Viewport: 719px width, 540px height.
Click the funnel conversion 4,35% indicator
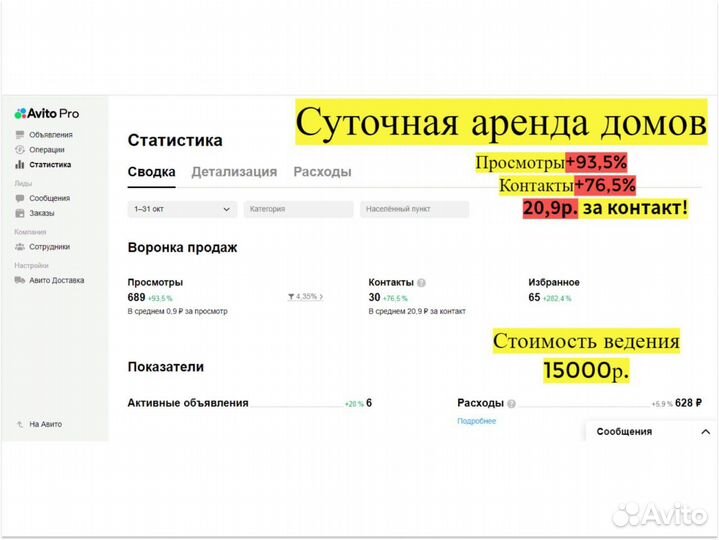[305, 297]
